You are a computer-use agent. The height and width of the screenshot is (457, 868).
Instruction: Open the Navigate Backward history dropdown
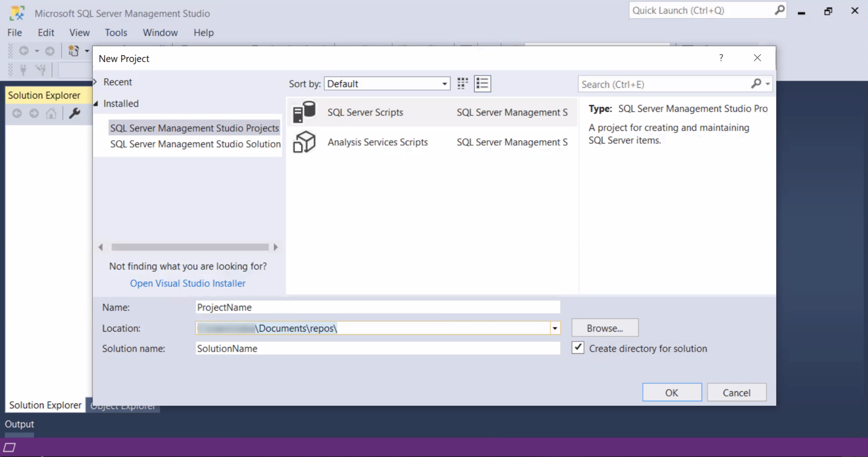37,51
